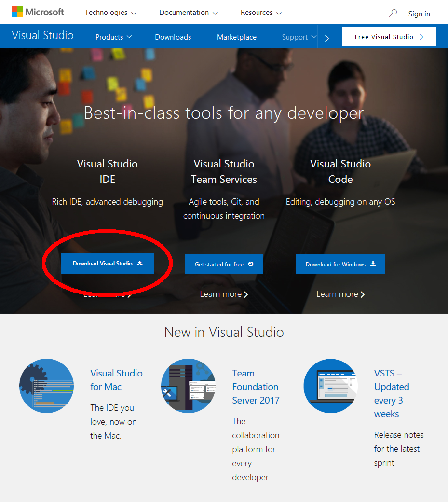Open Learn more under Visual Studio Code

coord(340,294)
